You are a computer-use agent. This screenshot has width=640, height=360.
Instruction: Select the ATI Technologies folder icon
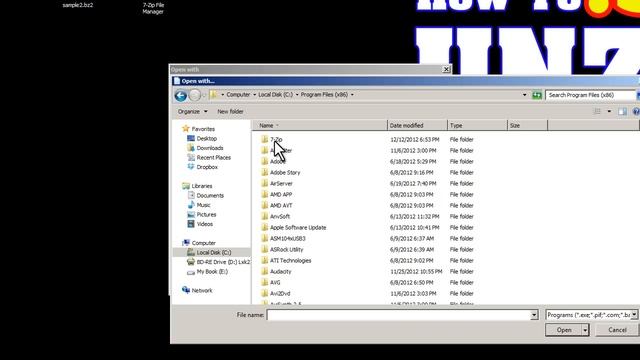click(x=264, y=261)
